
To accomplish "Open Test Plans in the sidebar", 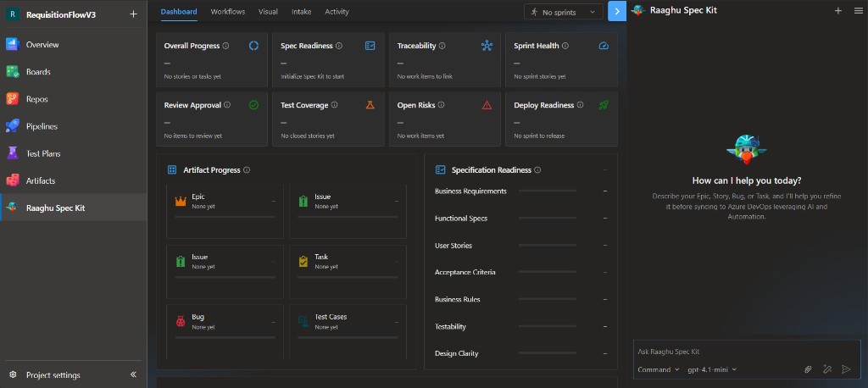I will pos(73,153).
